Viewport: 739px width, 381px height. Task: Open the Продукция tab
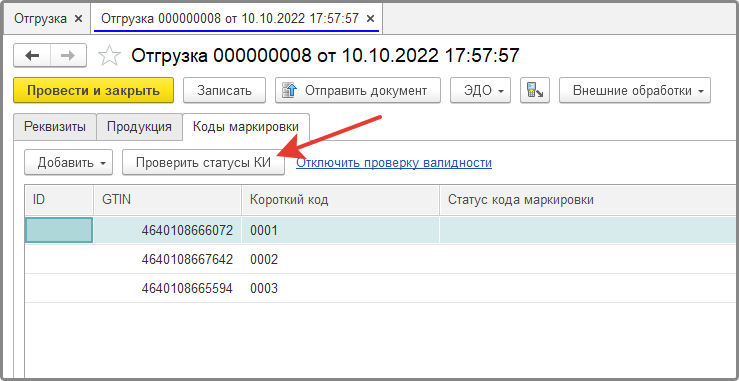point(139,127)
